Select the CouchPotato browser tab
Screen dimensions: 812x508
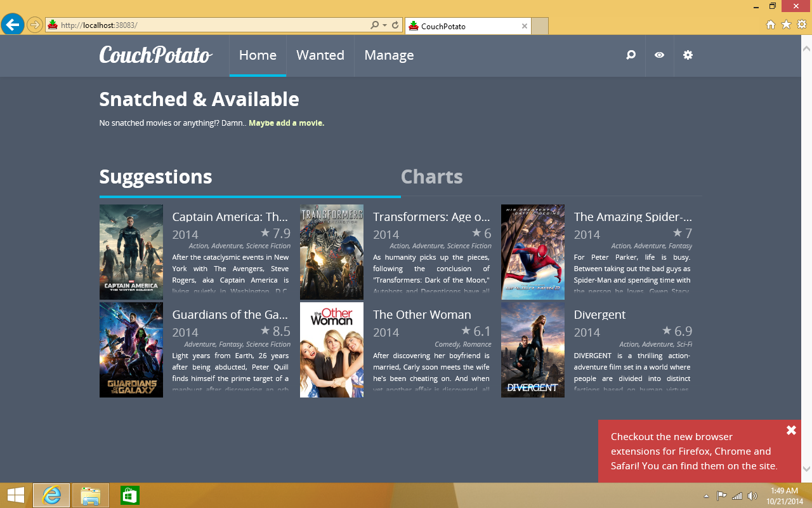click(x=468, y=26)
